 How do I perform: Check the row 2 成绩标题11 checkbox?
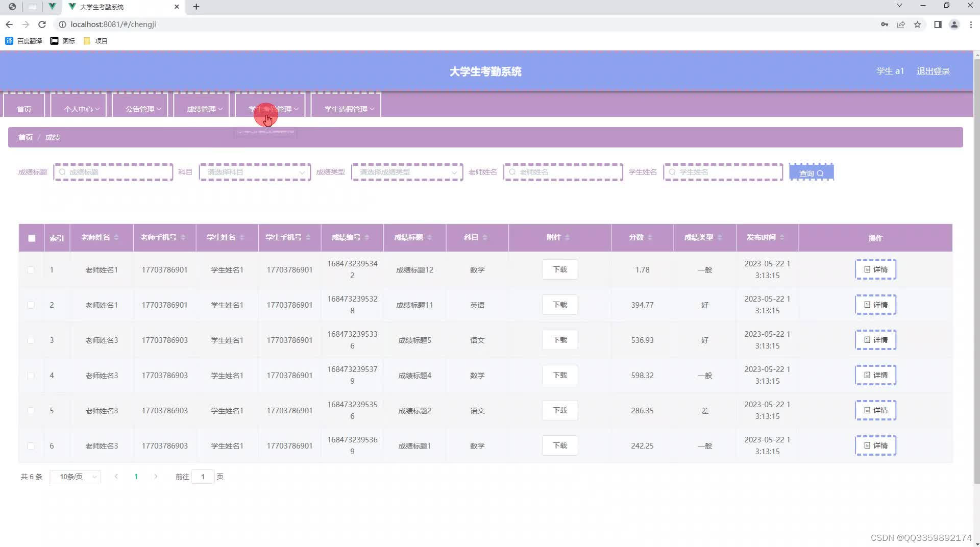click(x=31, y=305)
